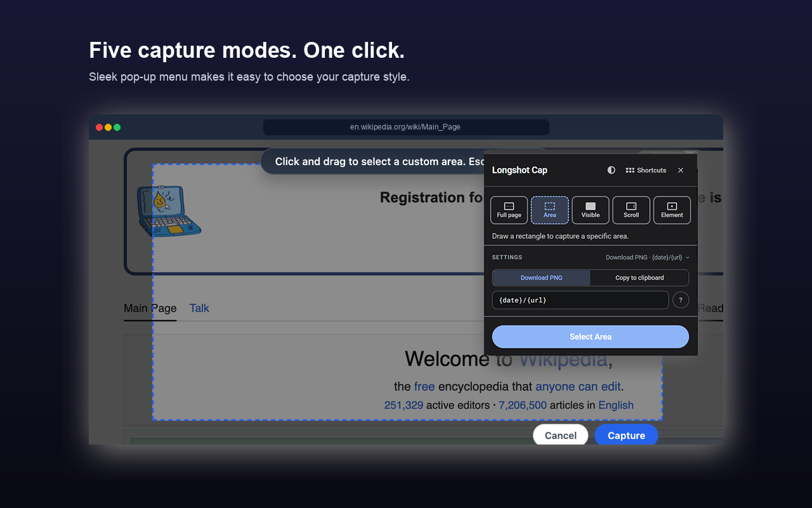Open the 7,206,500 articles link

(523, 405)
